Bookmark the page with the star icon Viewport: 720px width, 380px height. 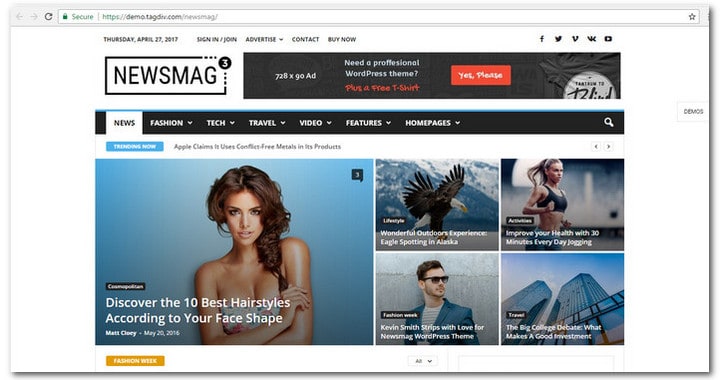tap(692, 17)
